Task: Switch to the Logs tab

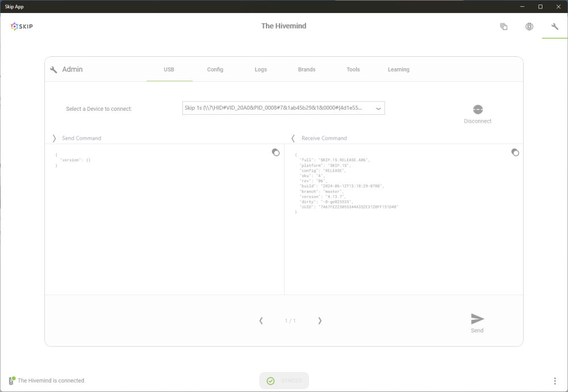Action: click(x=261, y=69)
